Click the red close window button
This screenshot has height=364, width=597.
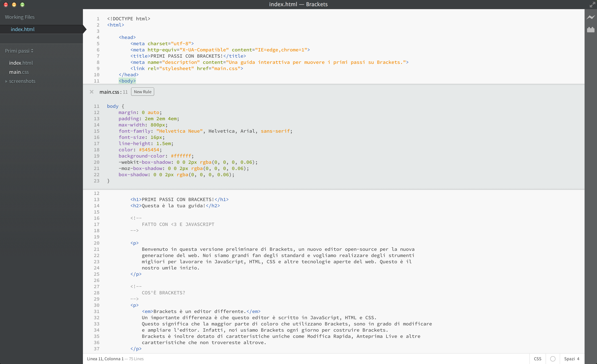tap(6, 5)
